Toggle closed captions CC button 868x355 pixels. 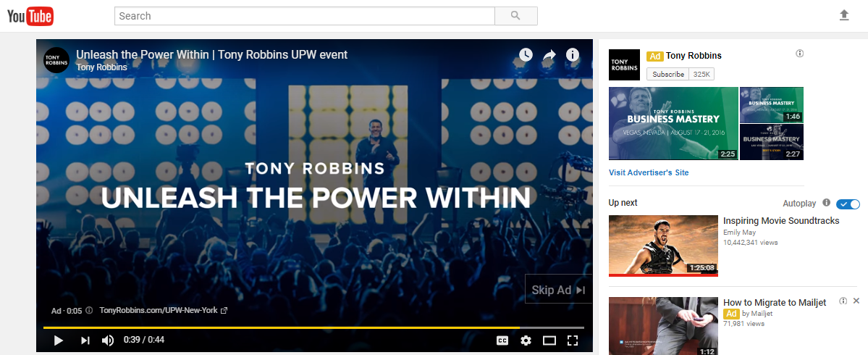click(502, 341)
